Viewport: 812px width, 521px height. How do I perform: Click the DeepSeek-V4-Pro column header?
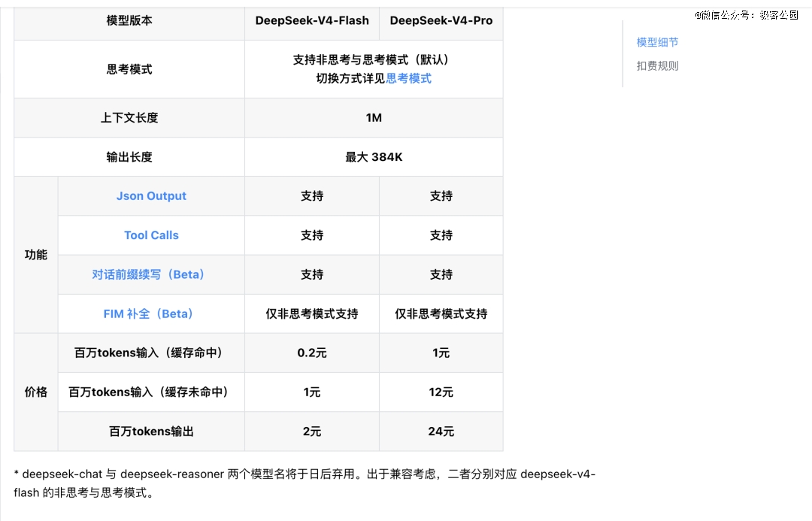[441, 20]
